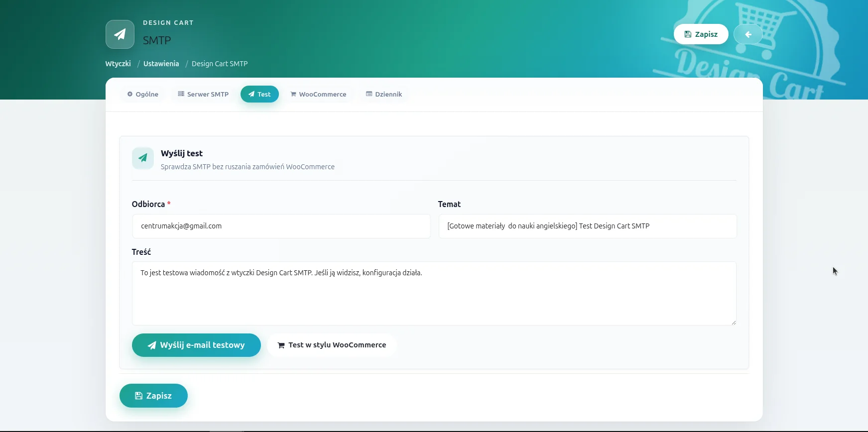Click the Design Cart SMTP breadcrumb text
Image resolution: width=868 pixels, height=432 pixels.
click(x=220, y=64)
